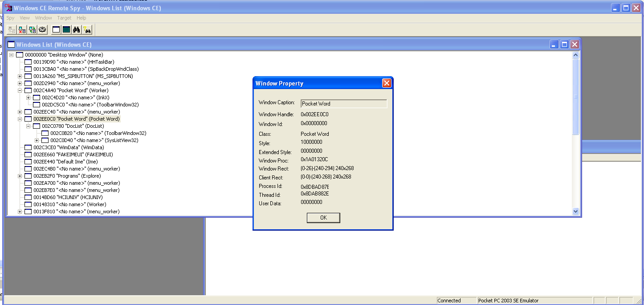Click the Disconnect device icon with red X
The width and height of the screenshot is (644, 305).
pos(22,30)
